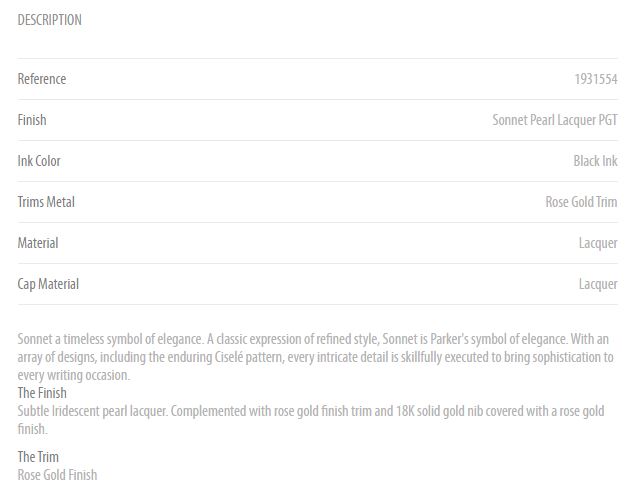Click The Finish subheading
Screen dimensions: 643x494
(x=42, y=393)
